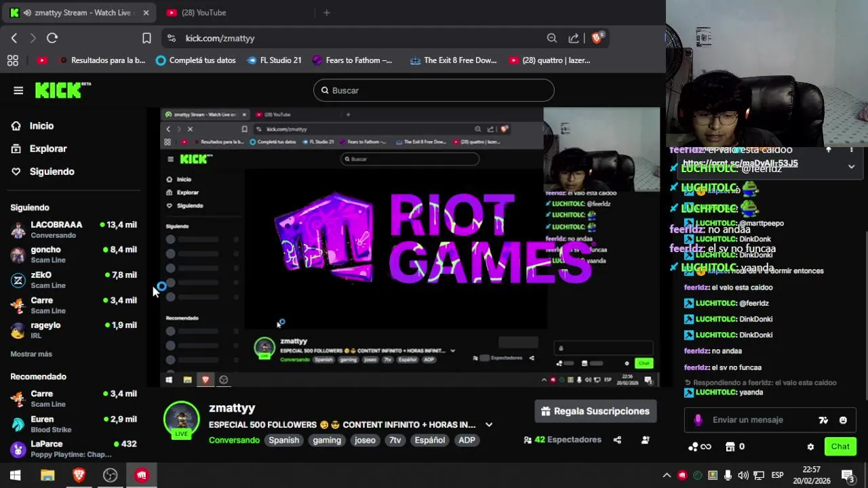Open Brave browser on the taskbar

pos(79,475)
